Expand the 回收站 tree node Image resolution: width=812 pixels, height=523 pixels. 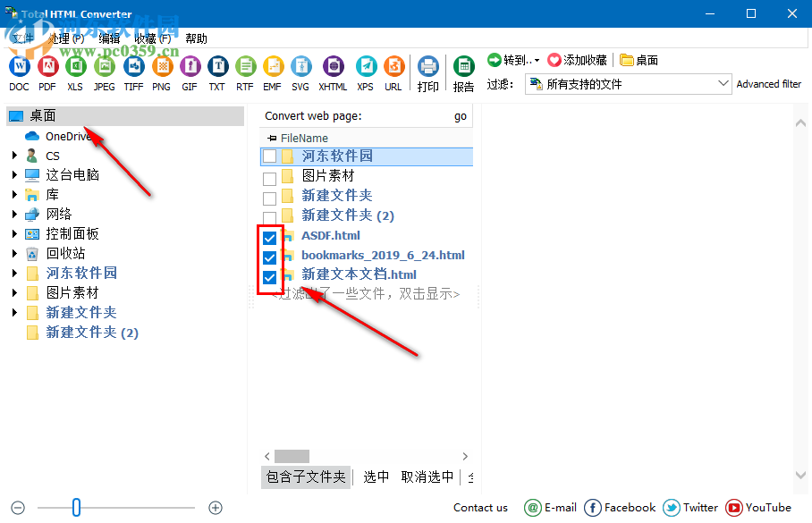(x=14, y=253)
